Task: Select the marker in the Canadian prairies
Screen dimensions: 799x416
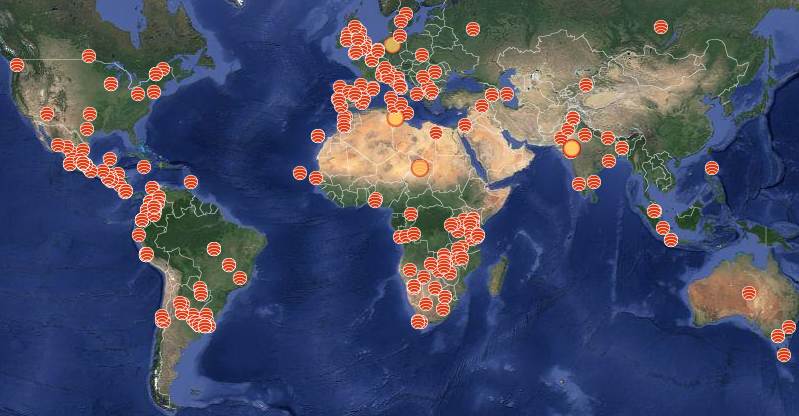Action: click(89, 56)
